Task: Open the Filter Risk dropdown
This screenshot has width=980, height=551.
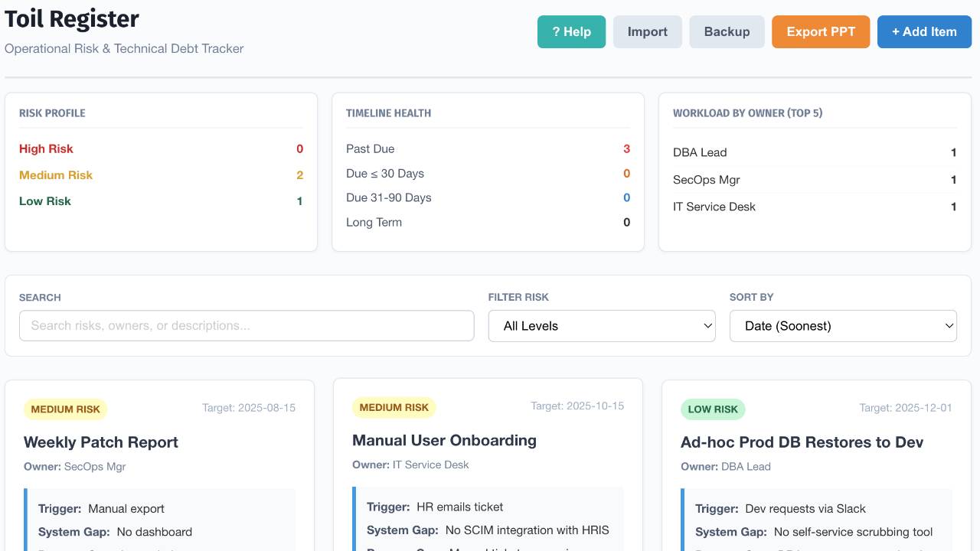Action: click(602, 325)
